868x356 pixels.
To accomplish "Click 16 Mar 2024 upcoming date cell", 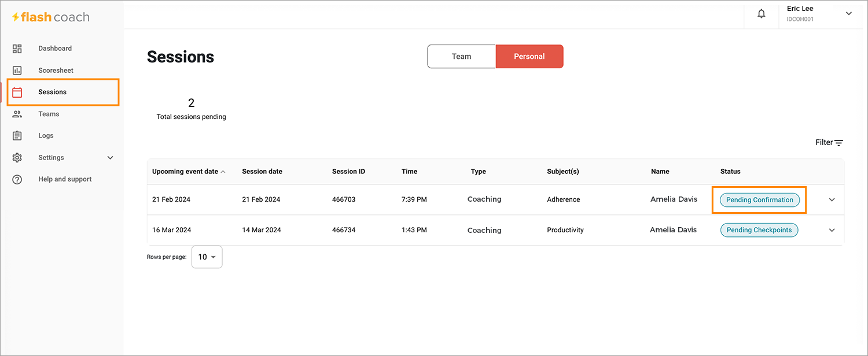I will point(172,230).
